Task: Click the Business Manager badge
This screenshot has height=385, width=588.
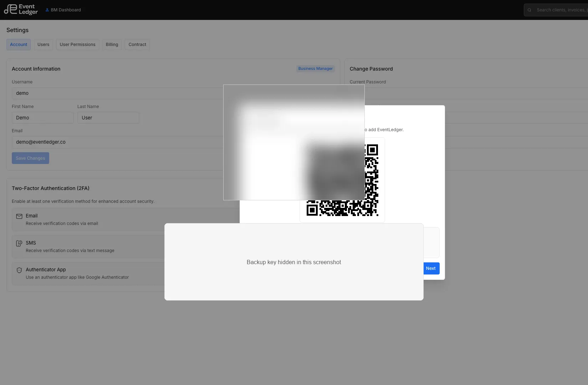Action: coord(316,68)
